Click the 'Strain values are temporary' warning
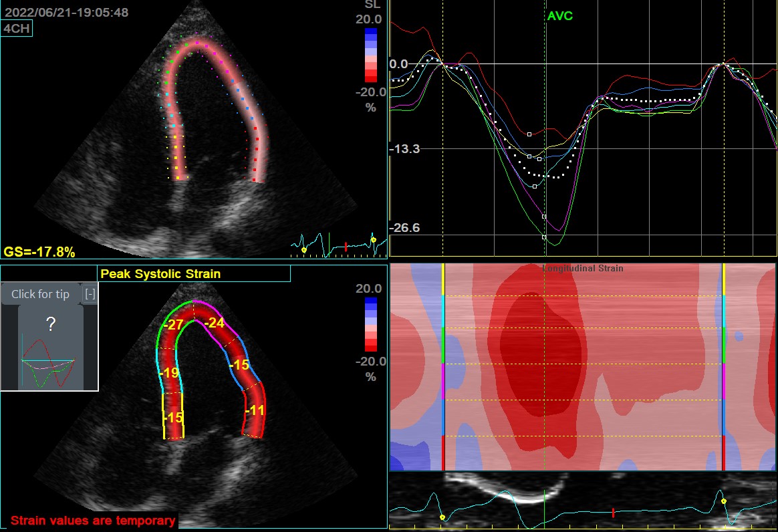 tap(94, 520)
